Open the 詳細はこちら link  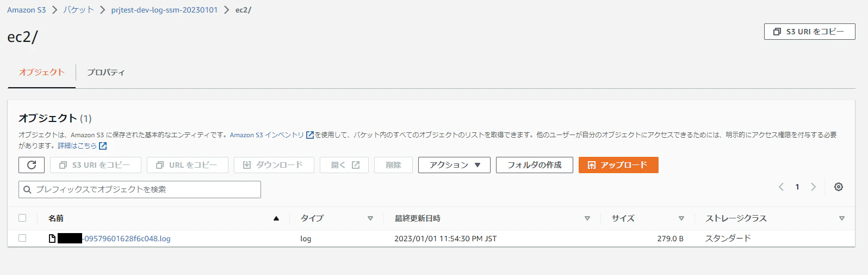[x=77, y=146]
